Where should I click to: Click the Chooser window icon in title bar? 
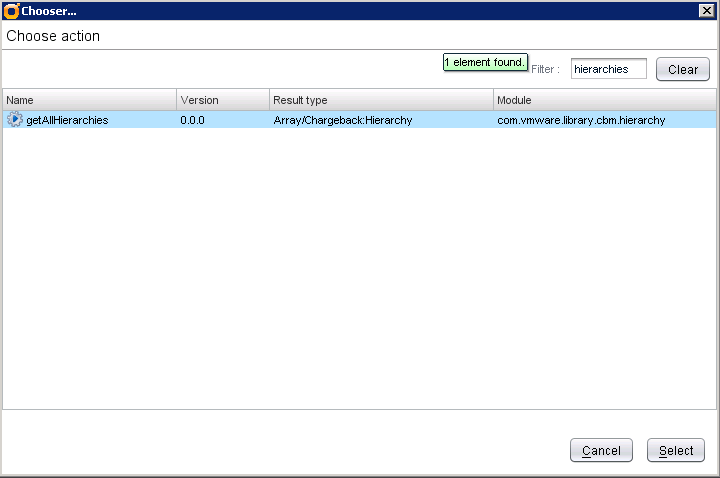(x=12, y=10)
